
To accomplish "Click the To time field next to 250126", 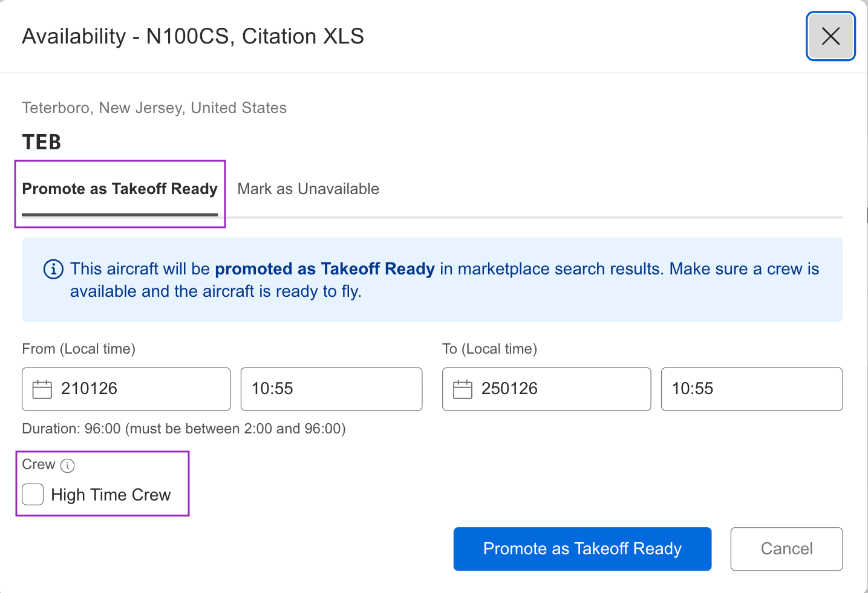I will point(751,389).
